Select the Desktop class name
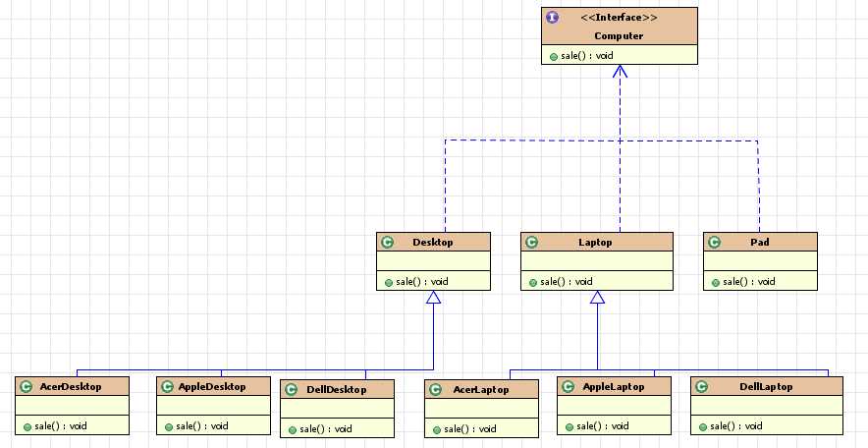Screen dimensions: 868x448 click(x=433, y=242)
